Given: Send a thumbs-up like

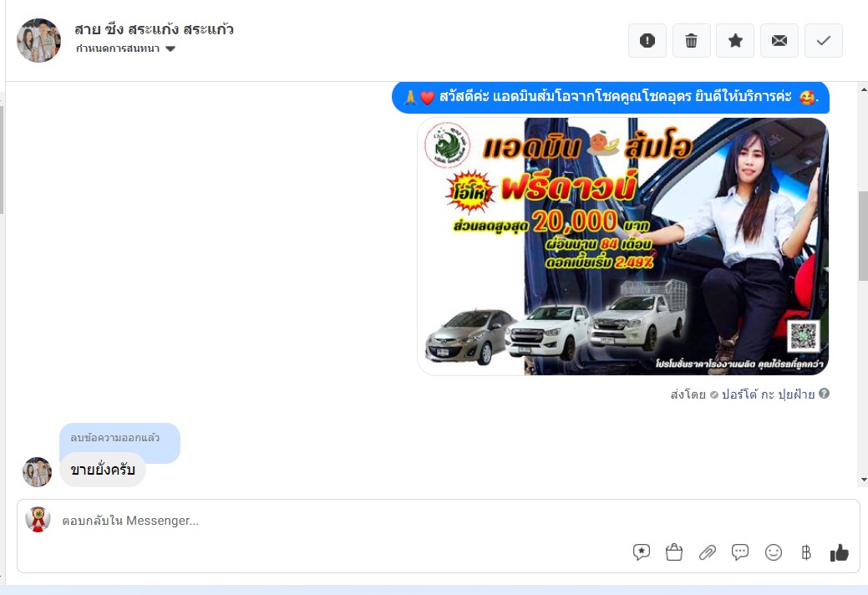Looking at the screenshot, I should [x=840, y=552].
